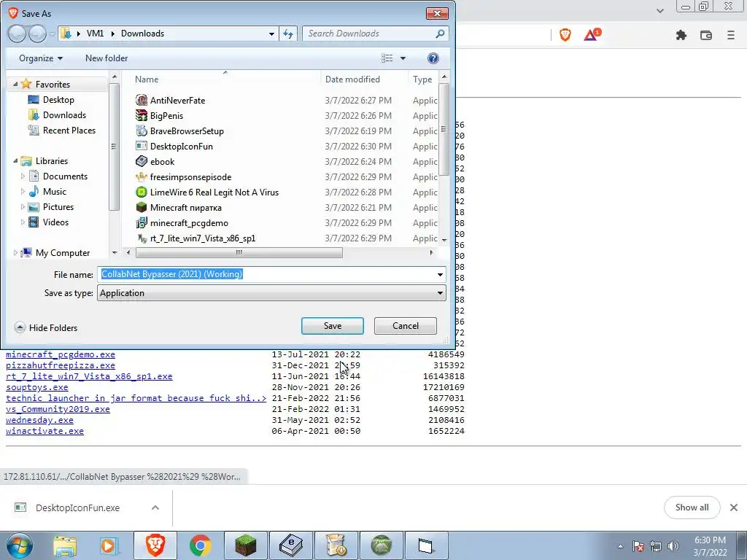Open Windows Media Player taskbar icon

pyautogui.click(x=109, y=545)
